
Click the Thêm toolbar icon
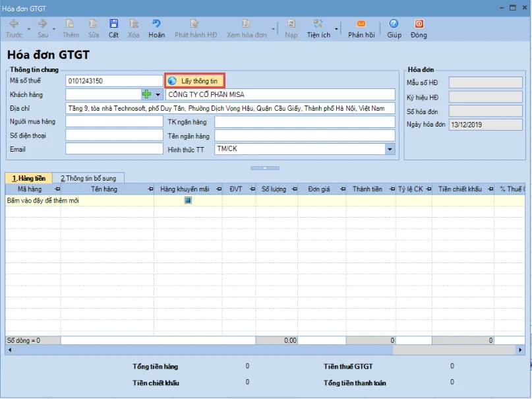click(x=71, y=23)
